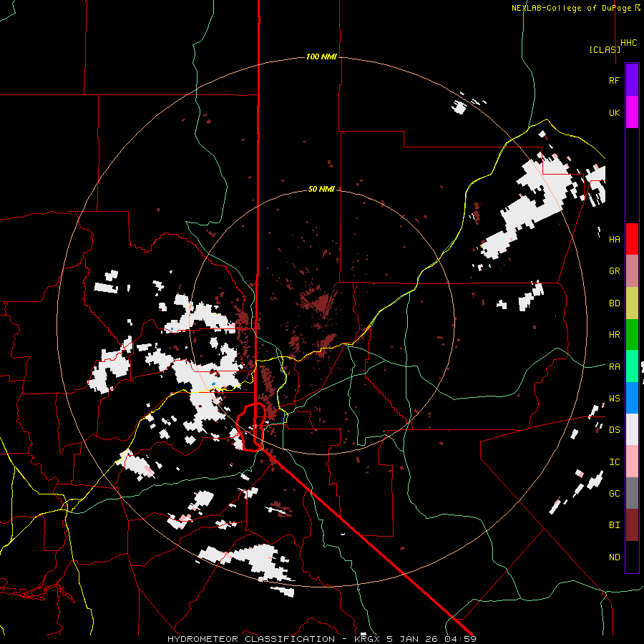Click the 50 NMI range ring label
644x644 pixels.
coord(321,190)
